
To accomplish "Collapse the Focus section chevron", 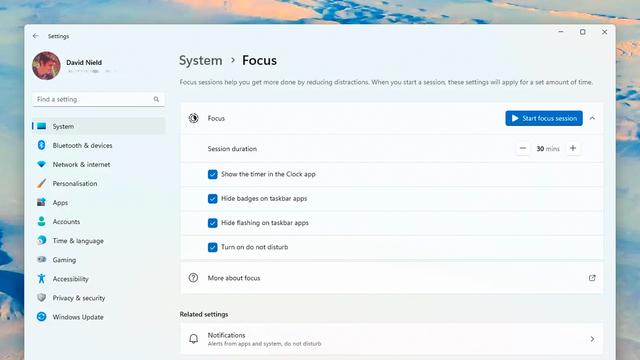I will pos(592,118).
